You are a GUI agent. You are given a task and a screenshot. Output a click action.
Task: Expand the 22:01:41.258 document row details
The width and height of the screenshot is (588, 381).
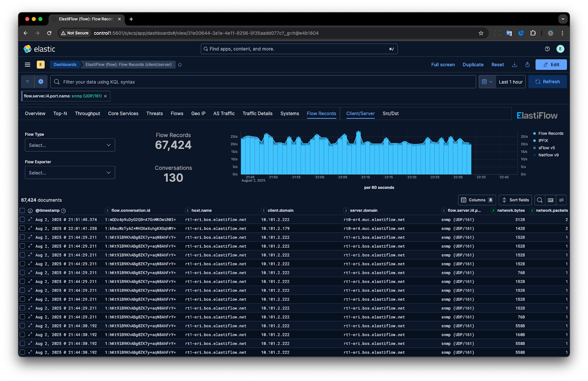click(30, 228)
